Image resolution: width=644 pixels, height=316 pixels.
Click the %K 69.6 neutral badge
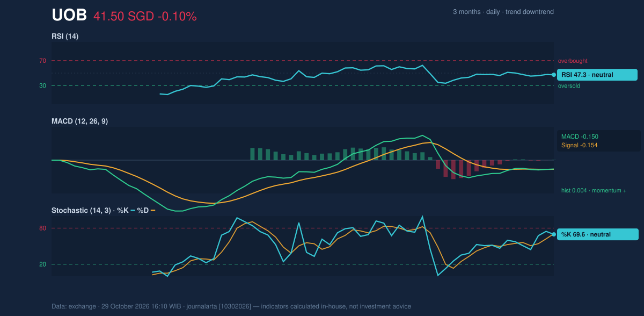point(598,234)
